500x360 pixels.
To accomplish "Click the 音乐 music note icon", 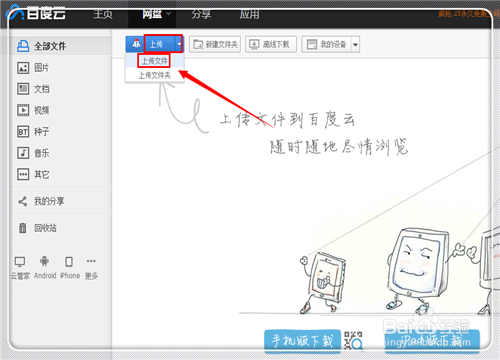I will (23, 153).
